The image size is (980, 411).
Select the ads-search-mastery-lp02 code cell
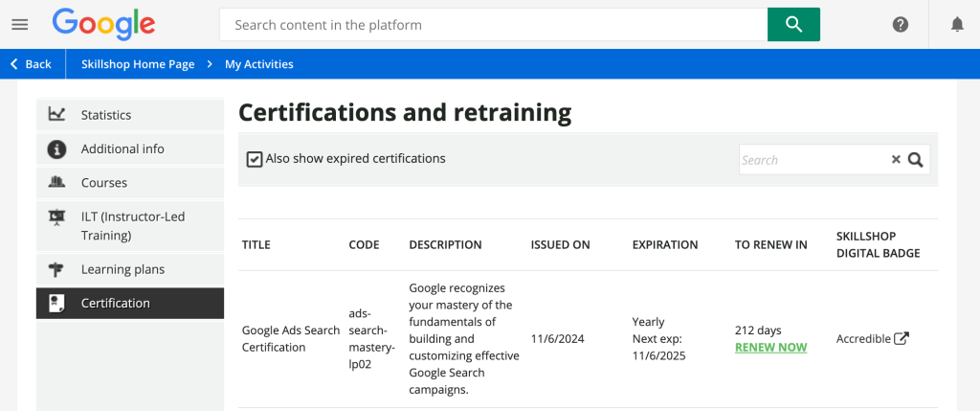pyautogui.click(x=371, y=338)
